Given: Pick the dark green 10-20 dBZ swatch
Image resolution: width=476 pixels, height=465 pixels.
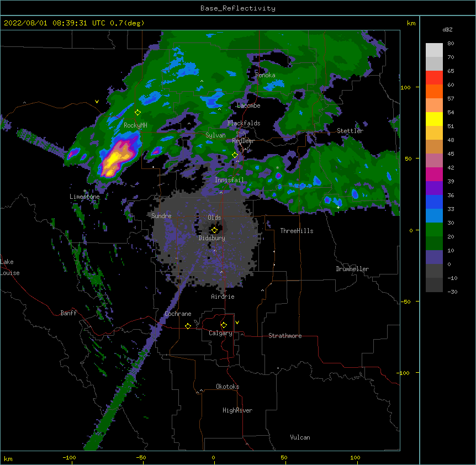Looking at the screenshot, I should tap(434, 244).
